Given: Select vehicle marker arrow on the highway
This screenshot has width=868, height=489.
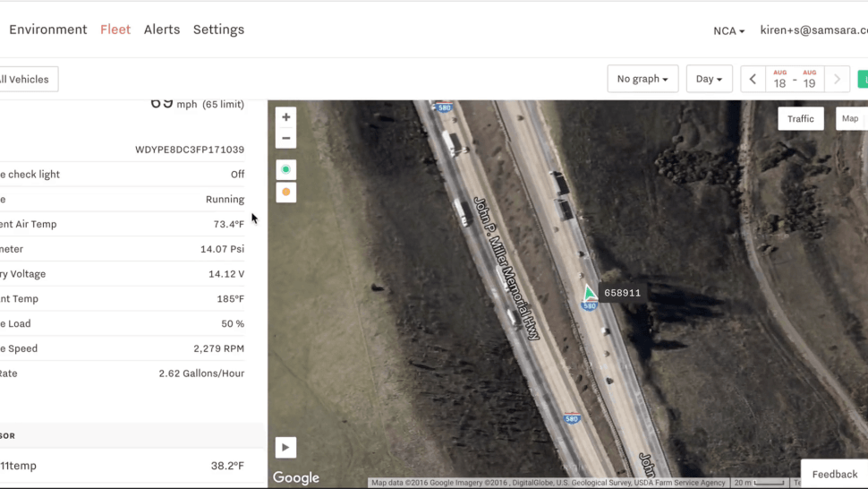Looking at the screenshot, I should click(x=590, y=294).
